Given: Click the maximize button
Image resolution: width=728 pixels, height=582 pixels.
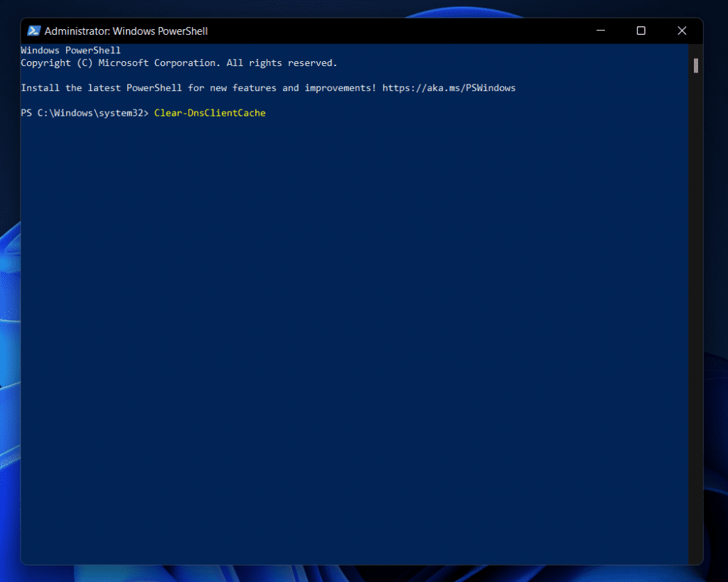Looking at the screenshot, I should [641, 31].
